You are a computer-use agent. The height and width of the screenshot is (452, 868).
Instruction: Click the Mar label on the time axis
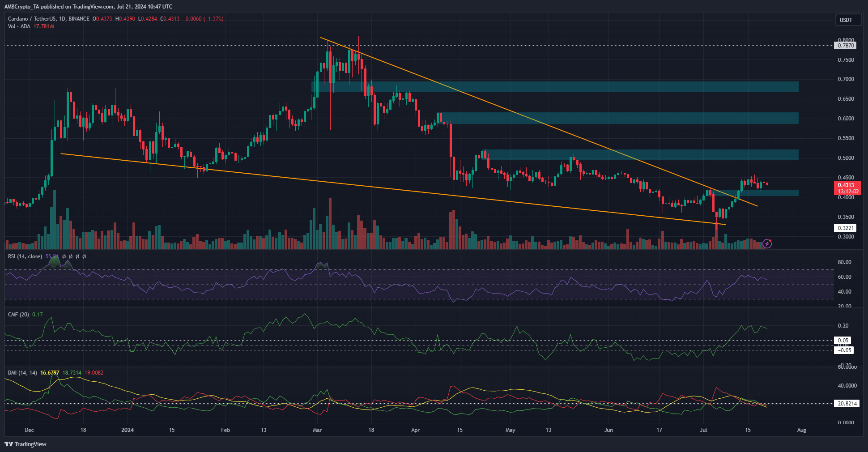coord(317,430)
